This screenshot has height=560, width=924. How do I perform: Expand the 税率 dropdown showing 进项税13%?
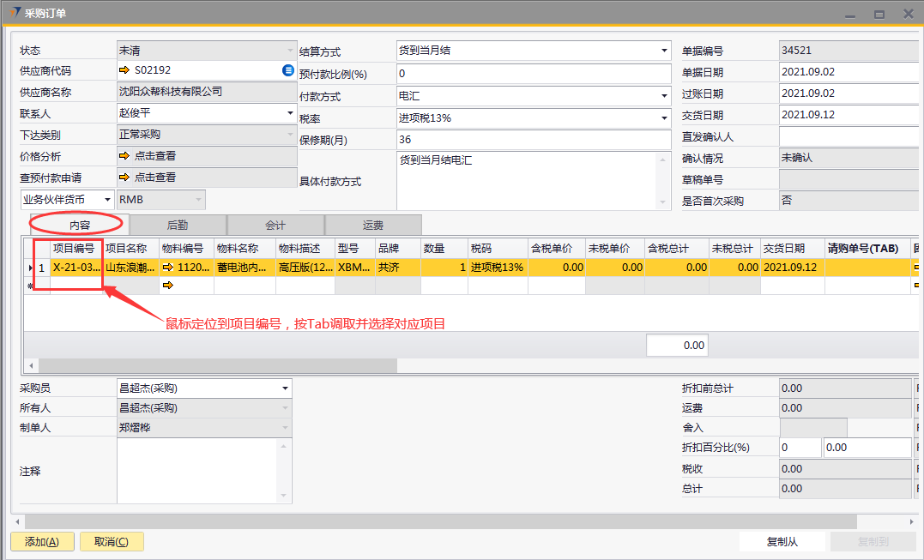point(664,118)
